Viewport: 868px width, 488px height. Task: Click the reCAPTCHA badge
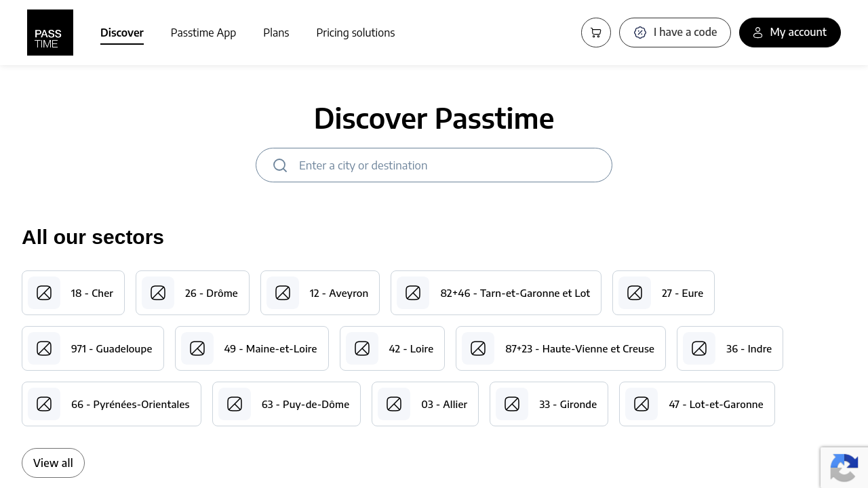844,468
